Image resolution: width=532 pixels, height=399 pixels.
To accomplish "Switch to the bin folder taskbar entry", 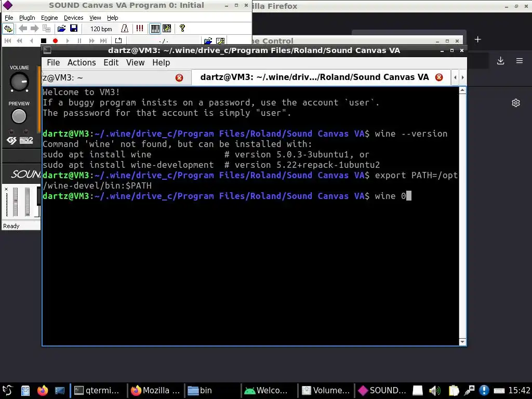I will [212, 391].
